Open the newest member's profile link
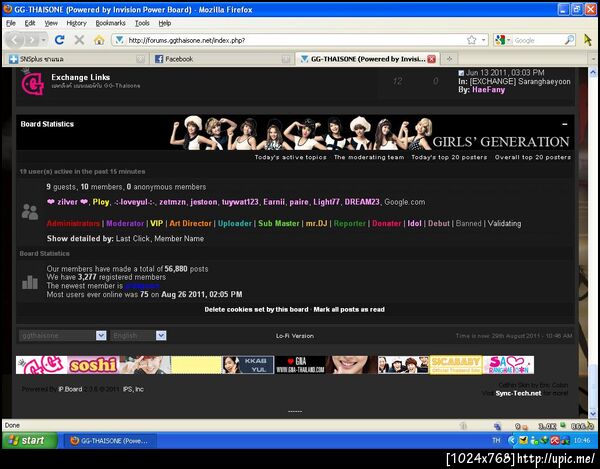Viewport: 600px width, 469px height. 142,286
